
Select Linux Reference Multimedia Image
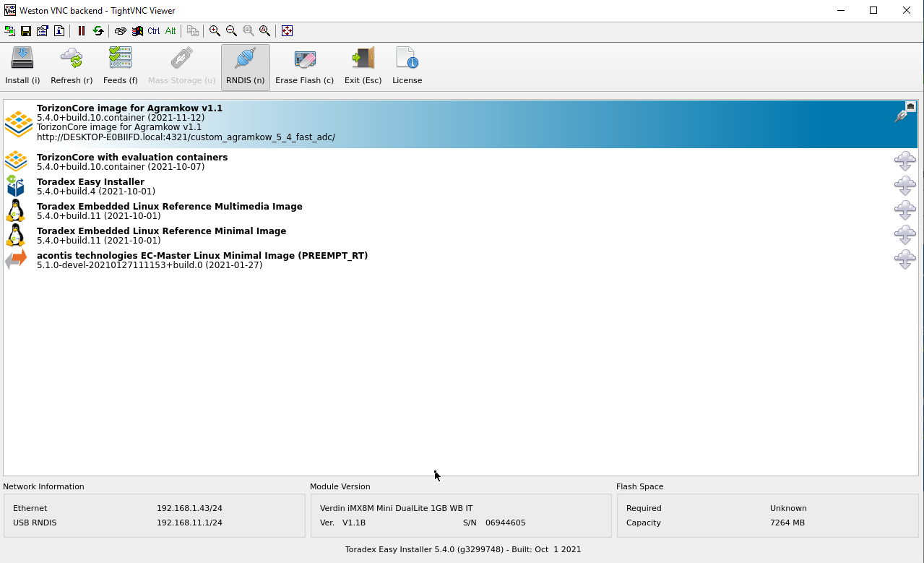pyautogui.click(x=460, y=210)
